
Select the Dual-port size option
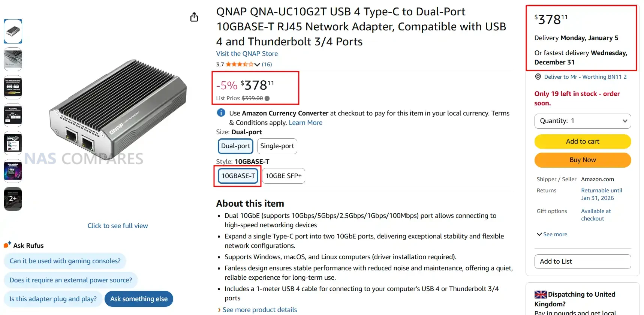(235, 146)
